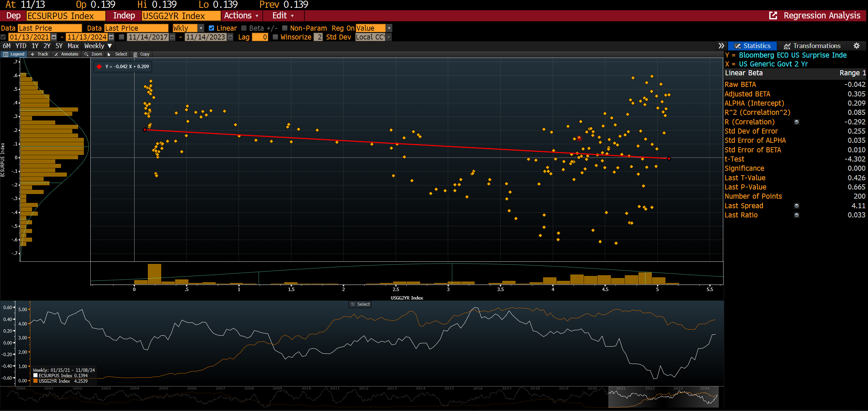Expand the Weekly frequency dropdown
This screenshot has width=868, height=411.
[98, 46]
